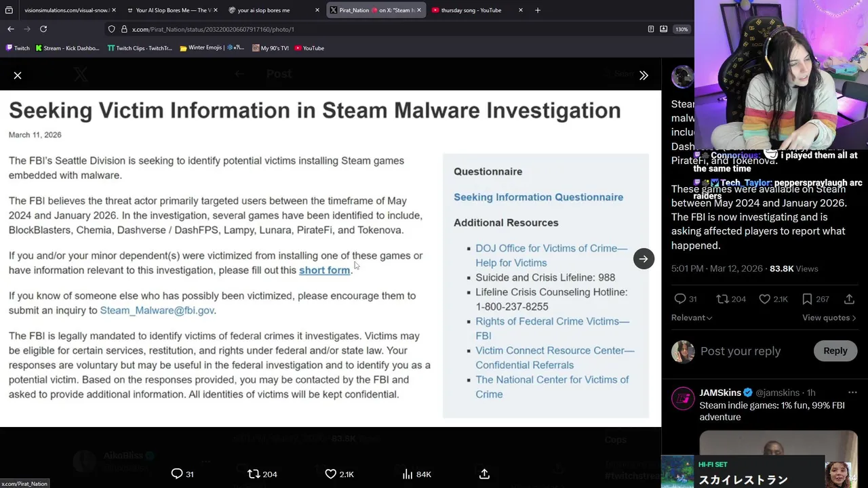Reload the page
This screenshot has width=868, height=488.
pyautogui.click(x=43, y=29)
